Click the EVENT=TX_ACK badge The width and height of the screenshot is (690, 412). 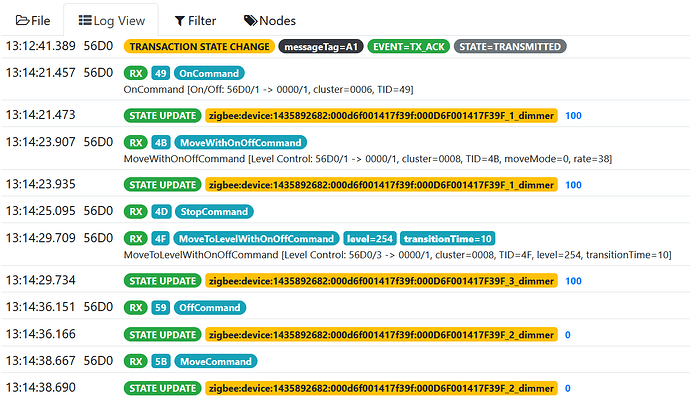point(409,47)
